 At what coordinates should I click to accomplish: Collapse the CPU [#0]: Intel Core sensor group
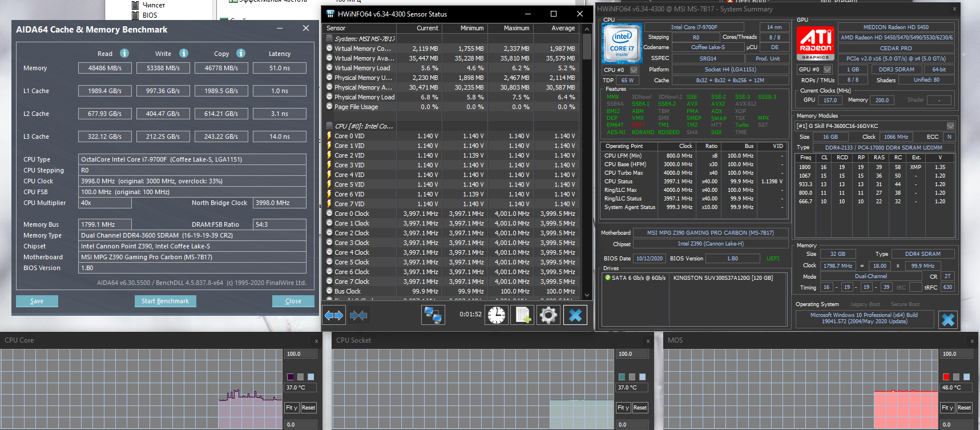(329, 126)
